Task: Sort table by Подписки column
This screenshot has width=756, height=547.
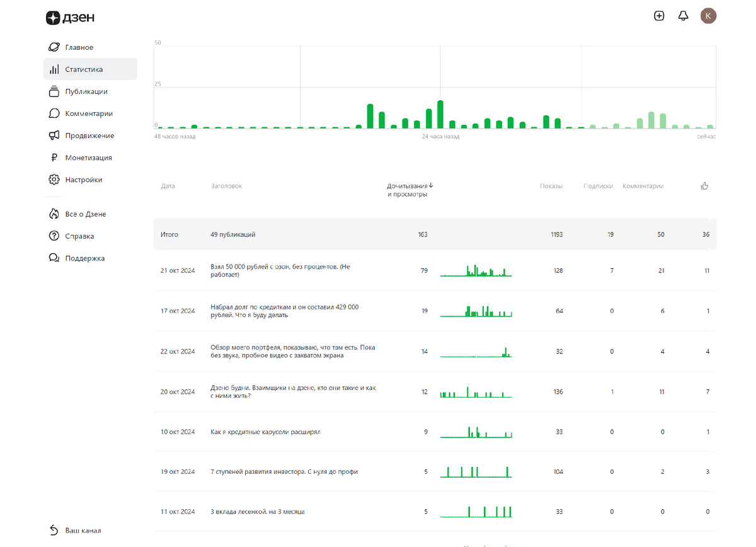Action: coord(598,186)
